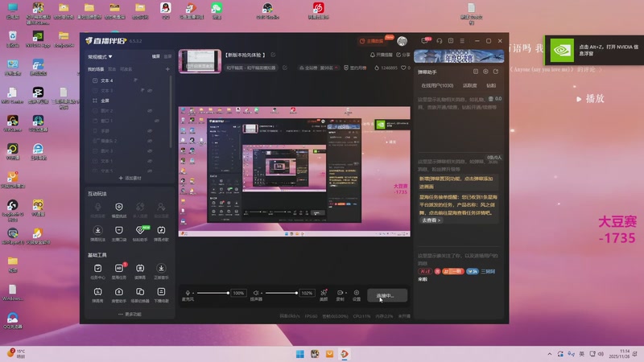644x362 pixels.
Task: Click the plus icon to add scene
Action: [167, 69]
